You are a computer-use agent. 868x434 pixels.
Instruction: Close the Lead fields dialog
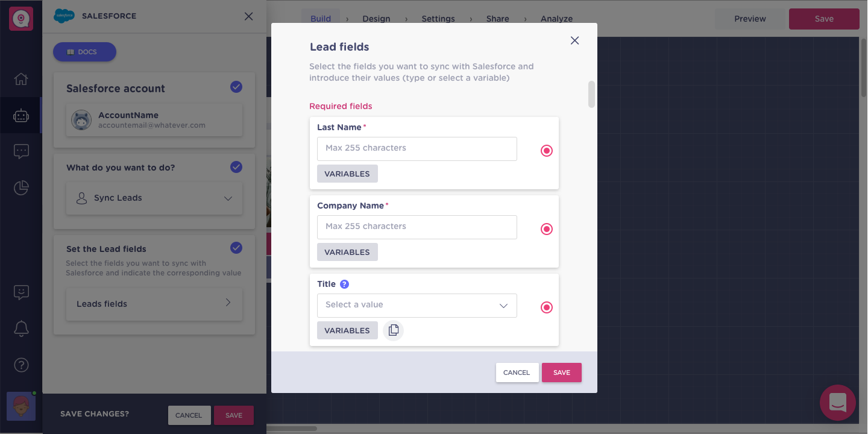click(574, 40)
